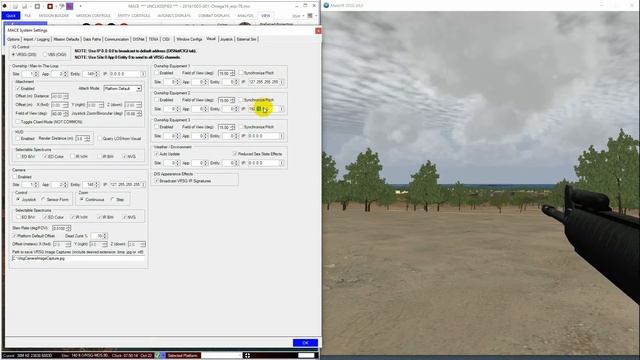Click the Ownship Equipment 2 IP field
The width and height of the screenshot is (640, 360).
coord(266,109)
